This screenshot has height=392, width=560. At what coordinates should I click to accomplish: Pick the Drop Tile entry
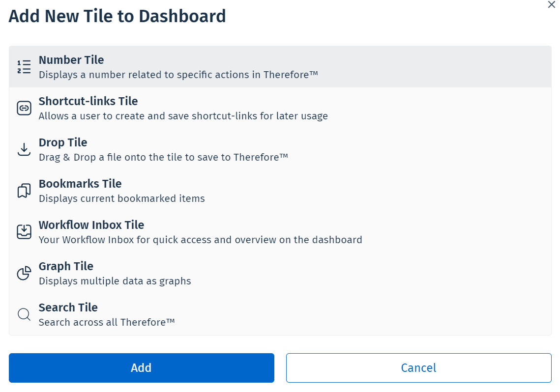[x=280, y=149]
